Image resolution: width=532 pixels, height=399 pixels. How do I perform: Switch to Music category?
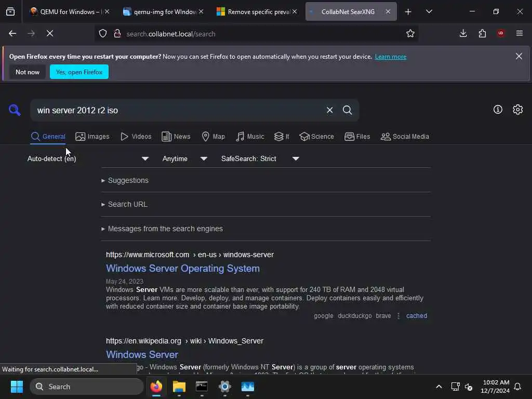[x=250, y=137]
